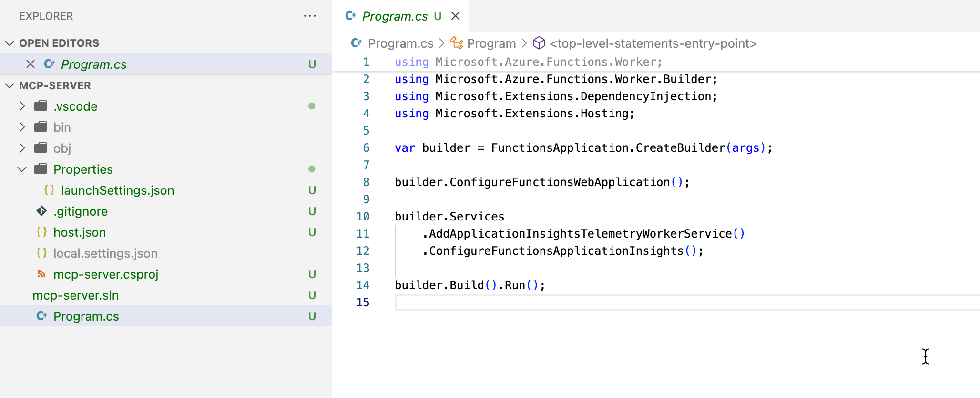Open mcp-server.sln in the explorer
Screen dimensions: 980x398
click(75, 295)
